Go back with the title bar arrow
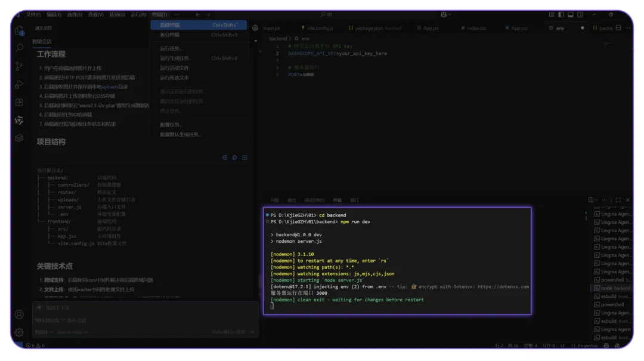This screenshot has width=644, height=361. [x=198, y=14]
